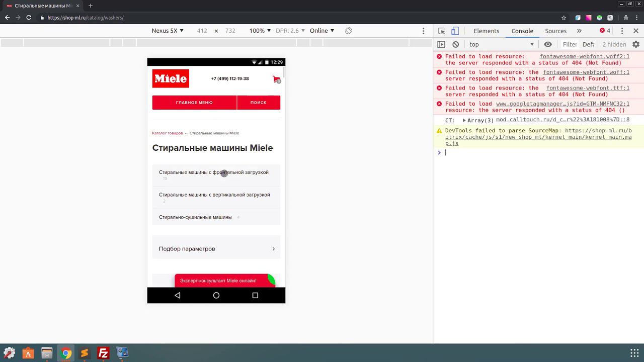Open the DPR 2.6 dropdown
Image resolution: width=644 pixels, height=362 pixels.
(x=290, y=31)
